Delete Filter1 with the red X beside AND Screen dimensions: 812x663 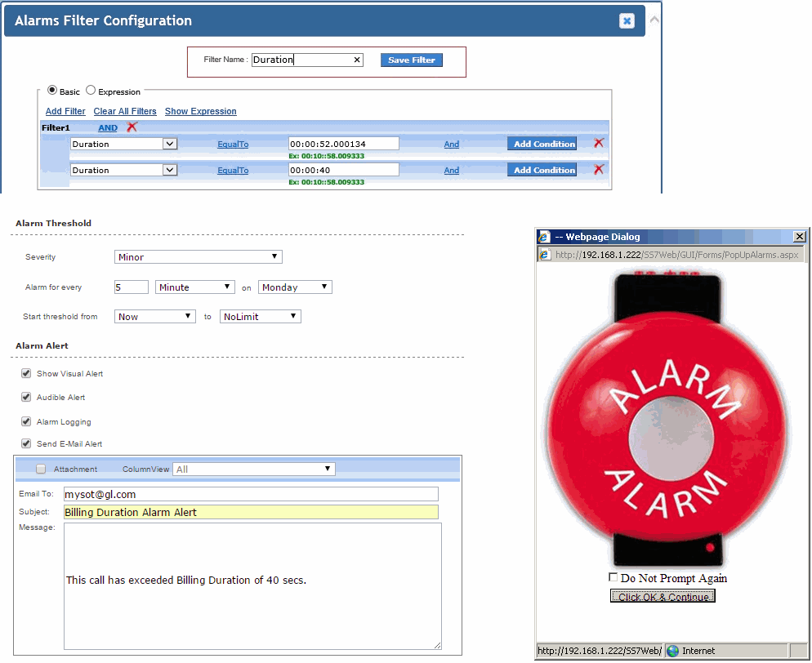(x=132, y=127)
